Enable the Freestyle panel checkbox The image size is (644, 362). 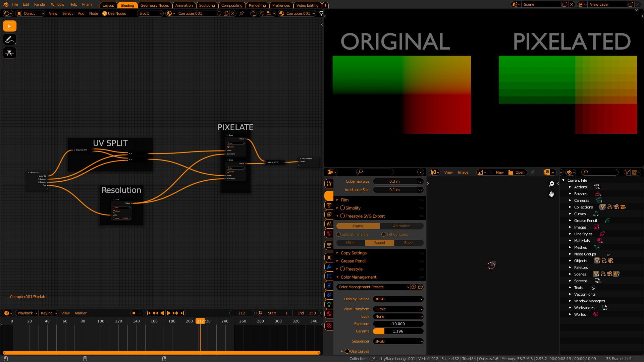pos(342,269)
